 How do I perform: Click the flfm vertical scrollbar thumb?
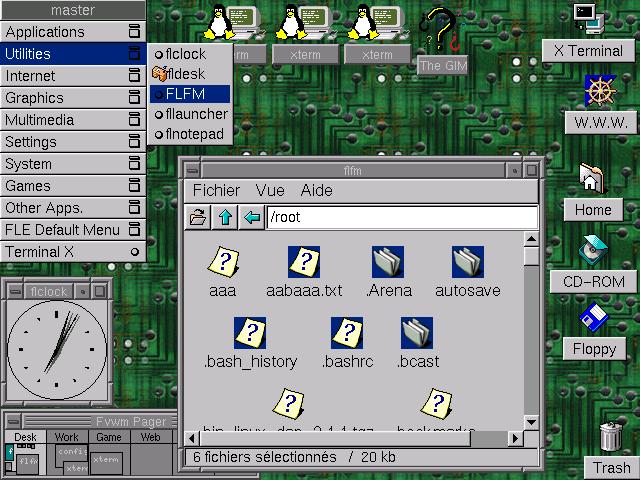click(x=531, y=256)
